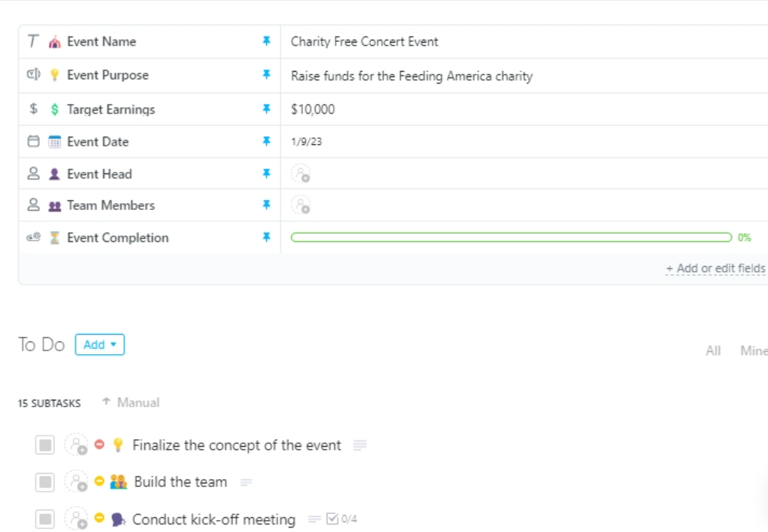Add assignee for Team Members field

pyautogui.click(x=301, y=205)
